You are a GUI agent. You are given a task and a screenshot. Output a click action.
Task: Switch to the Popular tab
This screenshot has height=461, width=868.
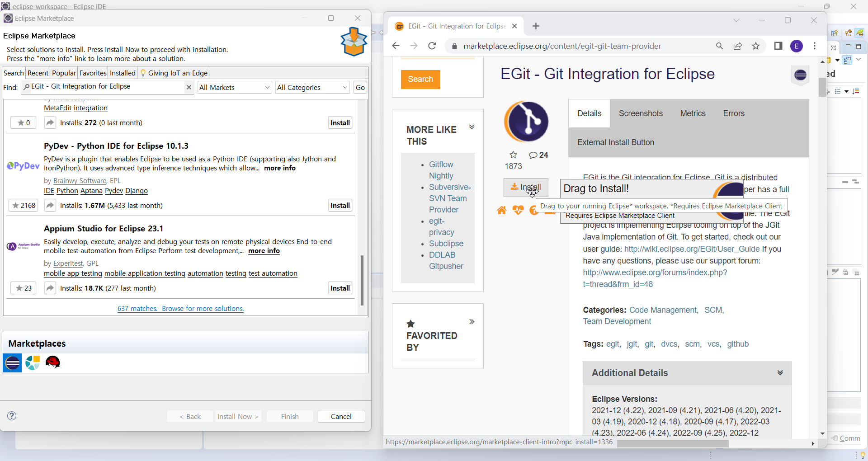click(64, 73)
